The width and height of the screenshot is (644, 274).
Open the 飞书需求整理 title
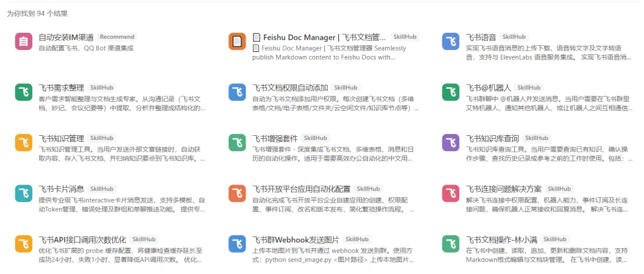[61, 88]
